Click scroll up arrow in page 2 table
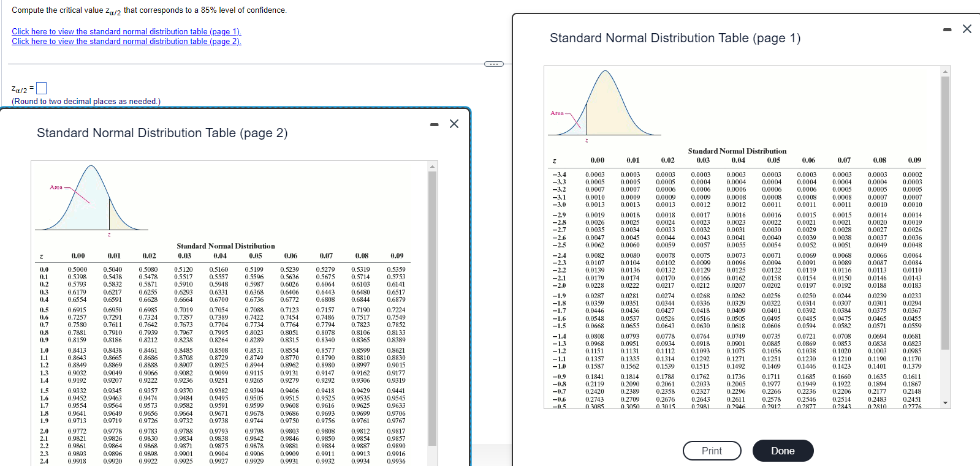This screenshot has height=466, width=980. [432, 167]
